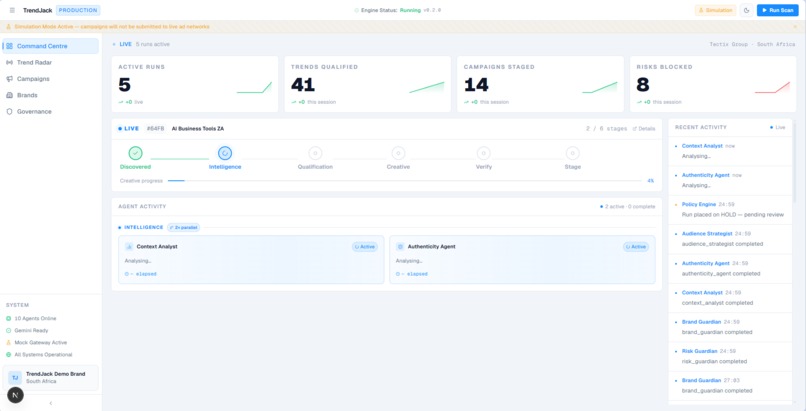Select the Active Runs stat card
This screenshot has width=806, height=411.
195,84
